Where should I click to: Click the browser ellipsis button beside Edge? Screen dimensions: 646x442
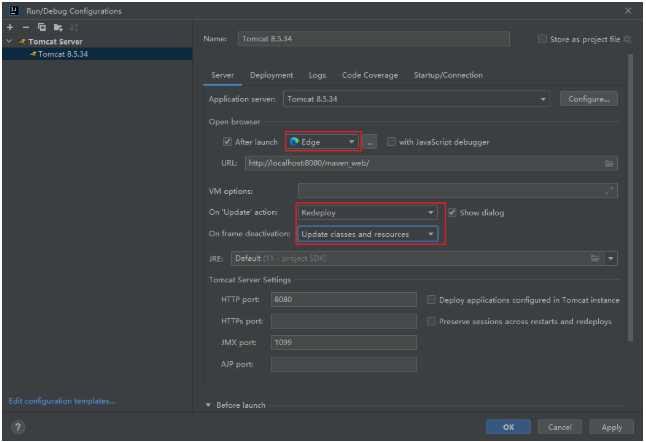tap(370, 142)
